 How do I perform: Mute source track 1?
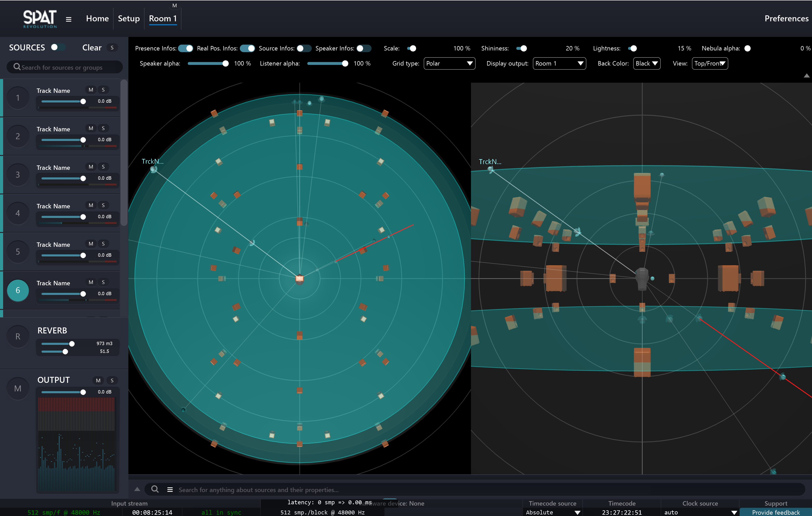point(91,90)
